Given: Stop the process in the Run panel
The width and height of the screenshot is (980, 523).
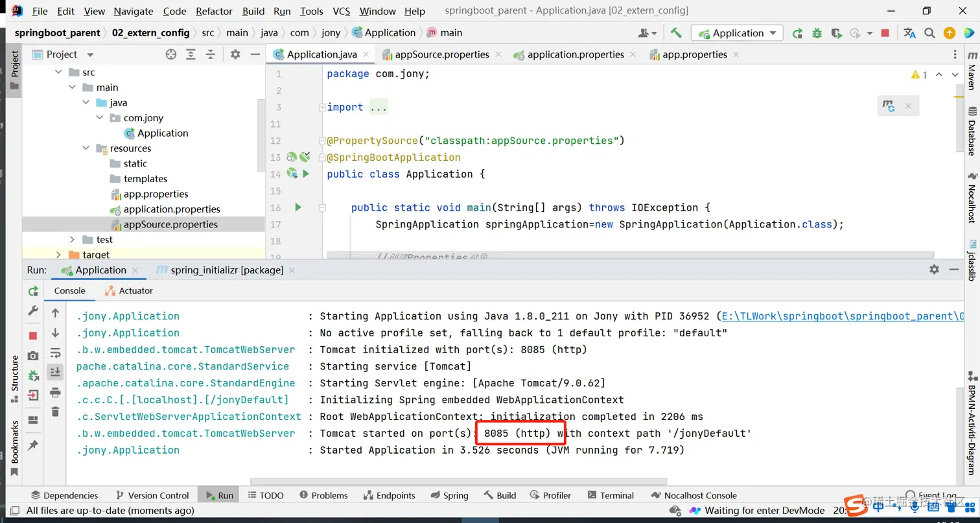Looking at the screenshot, I should (33, 335).
